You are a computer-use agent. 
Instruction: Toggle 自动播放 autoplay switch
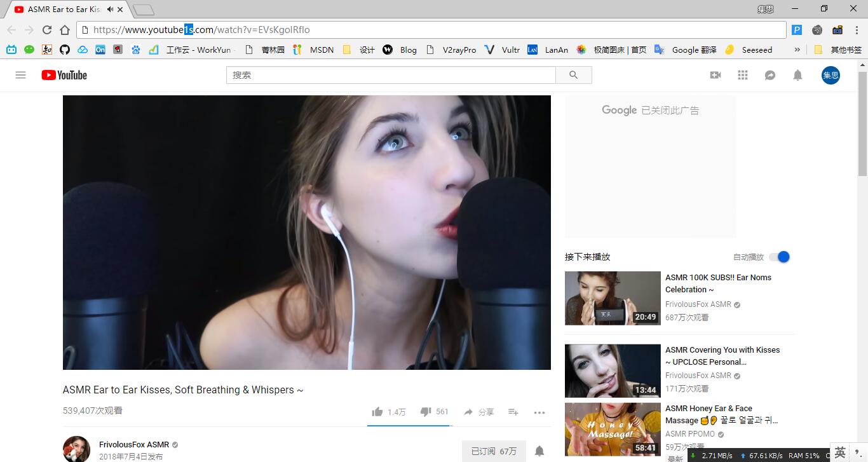point(779,257)
